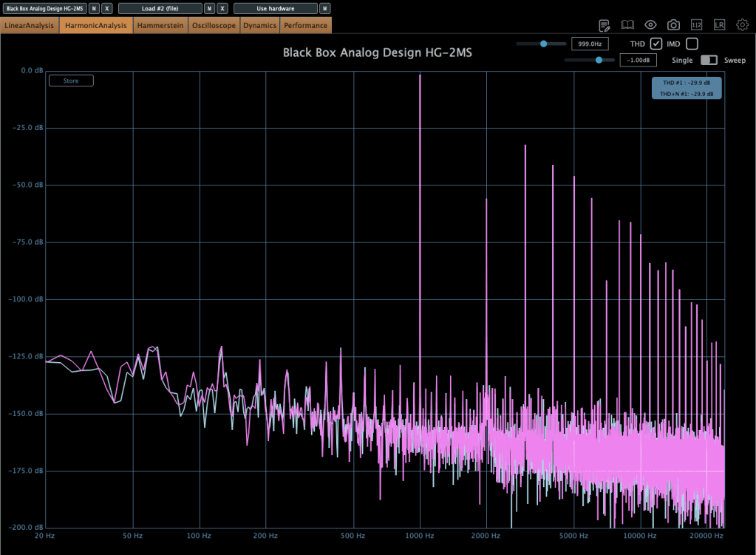
Task: Click the eye visibility icon
Action: tap(650, 25)
